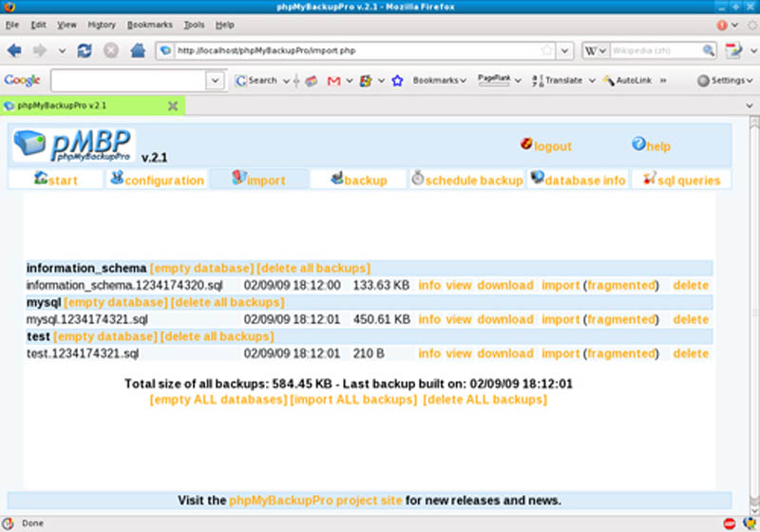This screenshot has height=532, width=760.
Task: Click the sql queries icon
Action: [650, 178]
